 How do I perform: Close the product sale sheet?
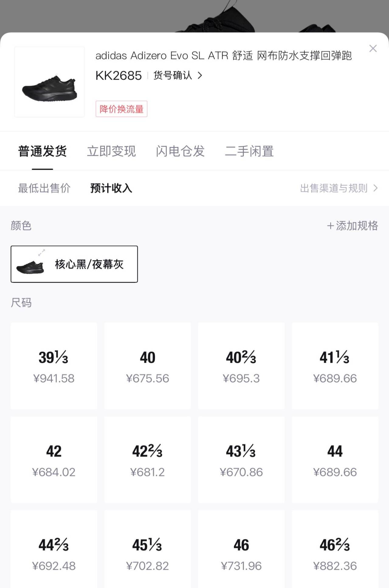(373, 49)
